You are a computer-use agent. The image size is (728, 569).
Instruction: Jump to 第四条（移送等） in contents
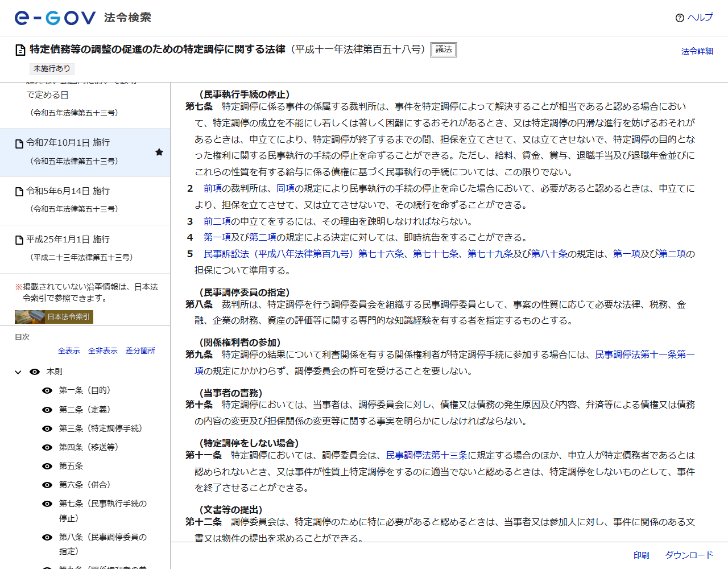[x=89, y=447]
